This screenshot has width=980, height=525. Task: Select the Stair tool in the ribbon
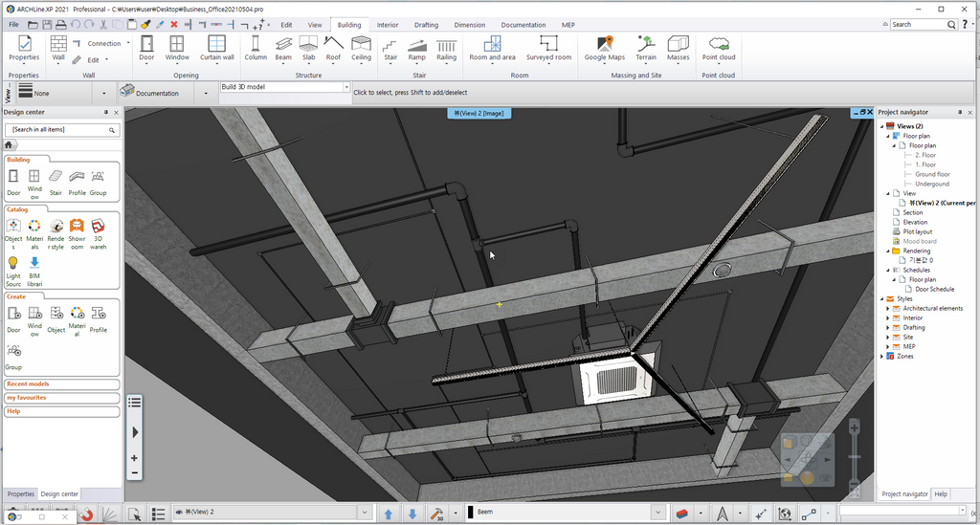[390, 49]
